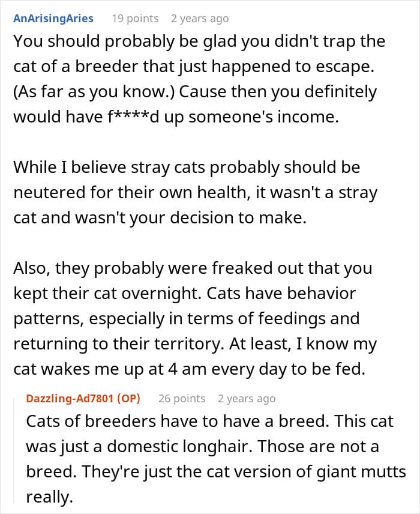The image size is (420, 514).
Task: Click timestamp on AnArisingAries's comment
Action: pyautogui.click(x=200, y=19)
